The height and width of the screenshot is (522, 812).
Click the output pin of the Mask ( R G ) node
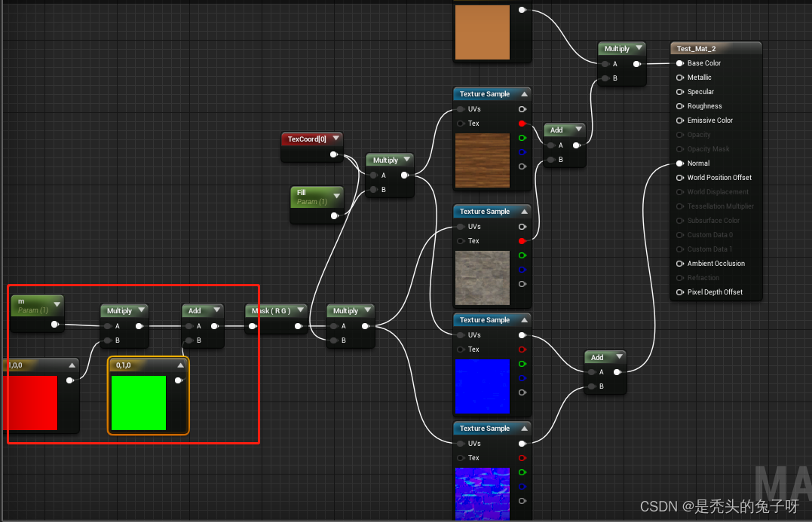tap(298, 326)
